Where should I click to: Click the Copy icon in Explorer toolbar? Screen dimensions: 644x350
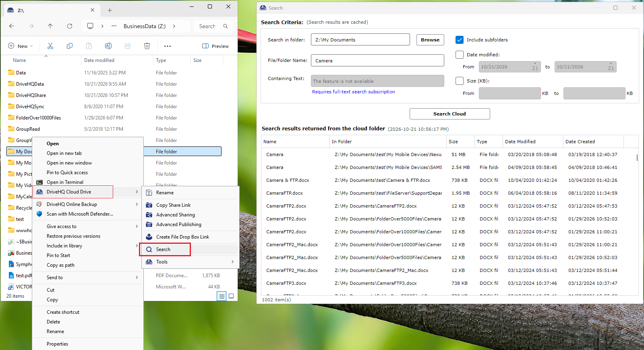(x=70, y=46)
